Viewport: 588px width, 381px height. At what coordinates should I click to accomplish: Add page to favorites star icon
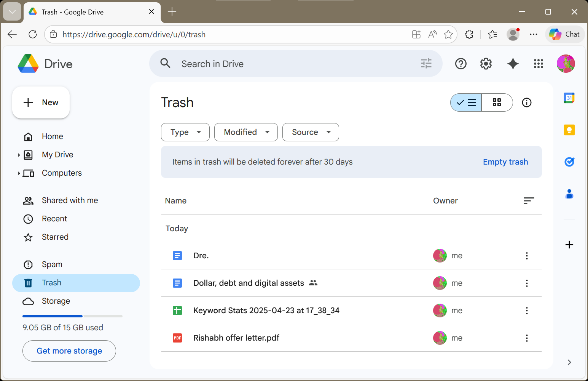pos(448,34)
